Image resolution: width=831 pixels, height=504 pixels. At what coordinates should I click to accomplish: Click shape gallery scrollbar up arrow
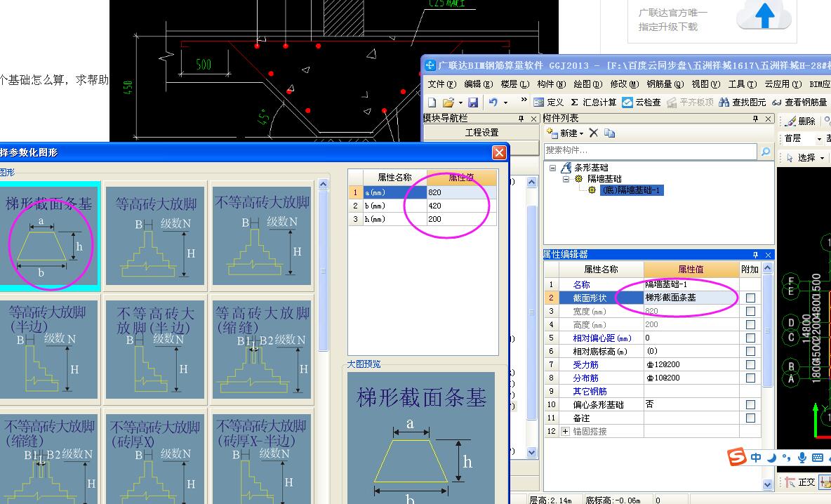click(x=324, y=185)
